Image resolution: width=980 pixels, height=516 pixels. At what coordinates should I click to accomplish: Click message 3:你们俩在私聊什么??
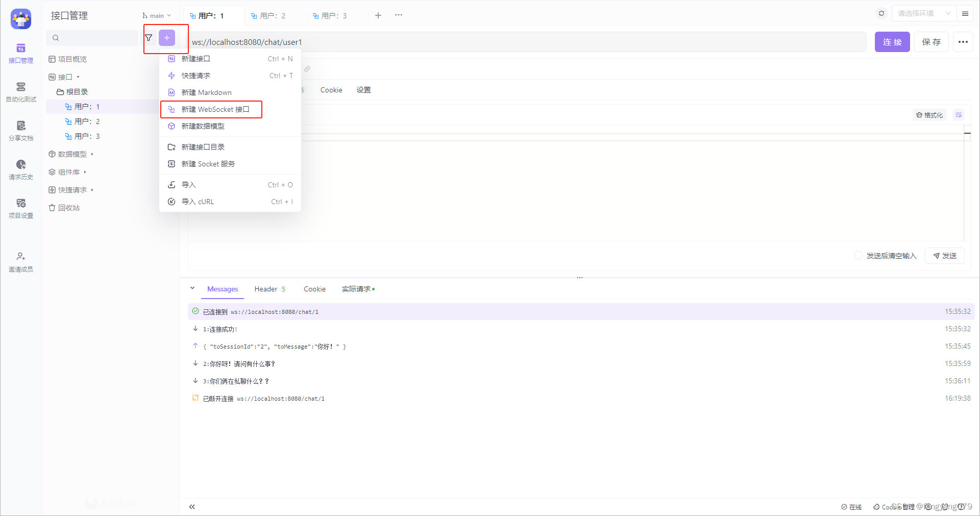[x=581, y=381]
